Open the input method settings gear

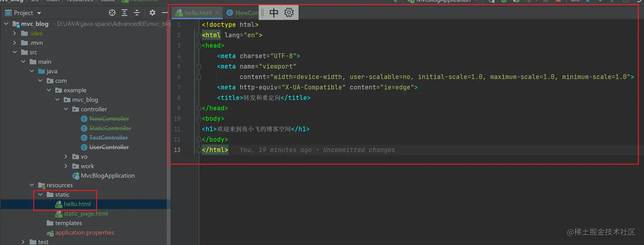click(289, 12)
